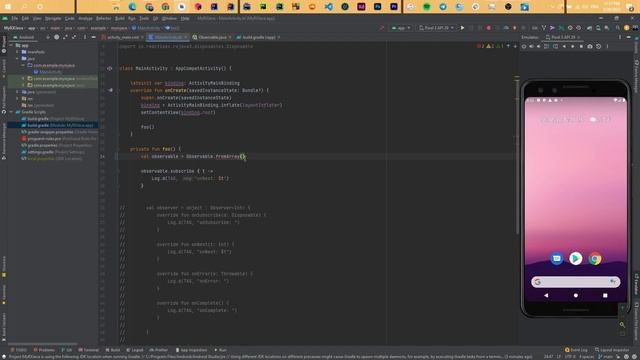Collapse the java folder in project tree
Screen dimensions: 640x360
coord(17,58)
